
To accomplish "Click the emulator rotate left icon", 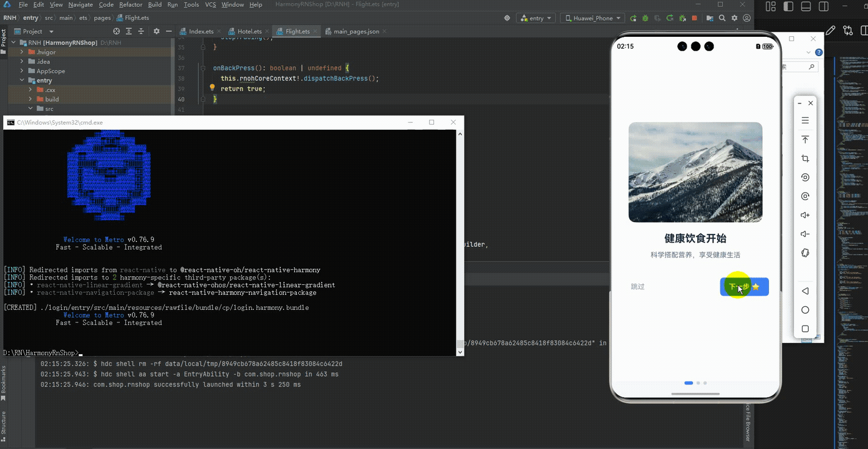I will pos(805,177).
